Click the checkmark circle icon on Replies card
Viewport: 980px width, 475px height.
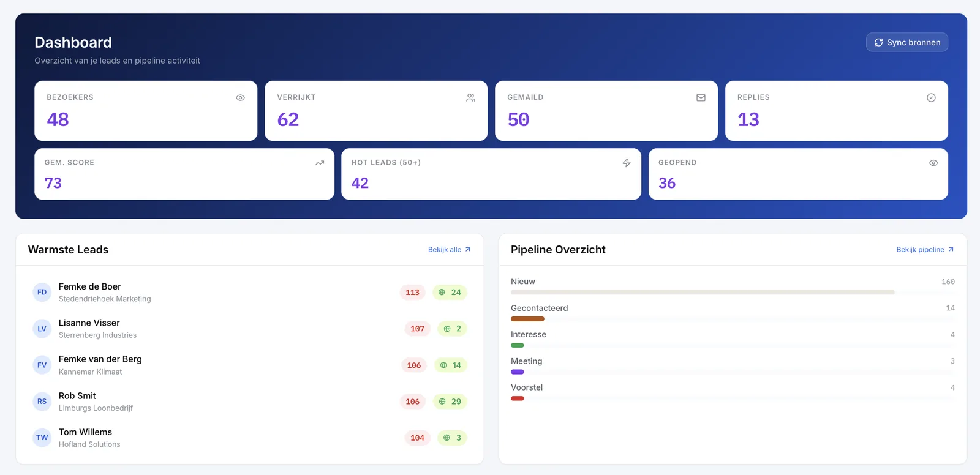[931, 98]
